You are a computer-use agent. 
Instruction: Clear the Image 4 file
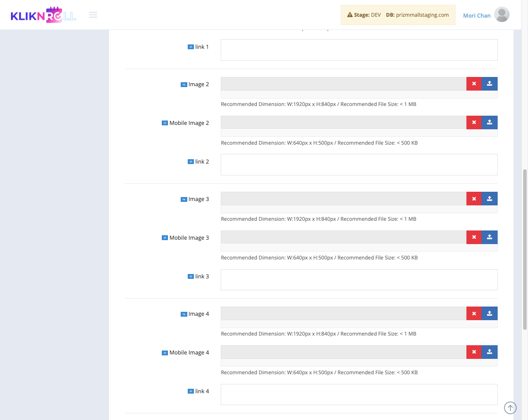tap(474, 314)
